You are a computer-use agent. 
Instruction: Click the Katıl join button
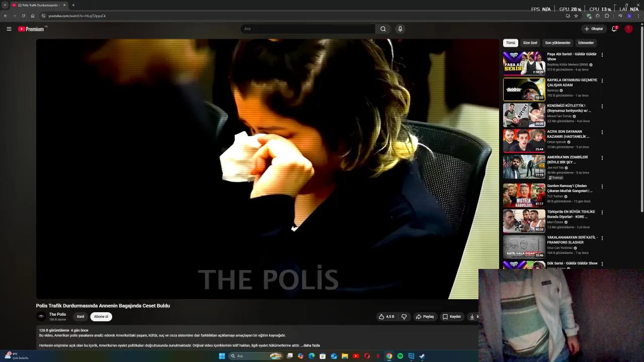coord(80,317)
